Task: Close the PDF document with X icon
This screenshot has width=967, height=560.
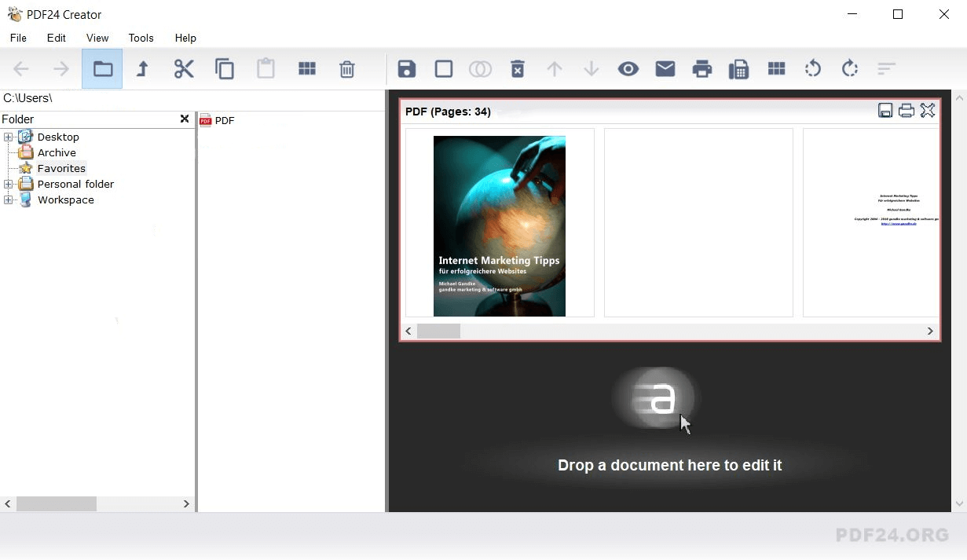Action: coord(928,111)
